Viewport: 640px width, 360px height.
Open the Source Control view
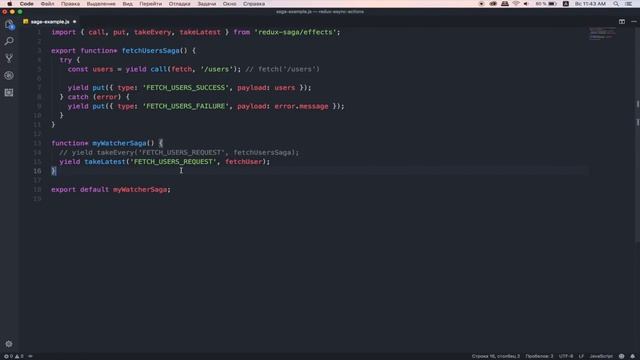pyautogui.click(x=9, y=58)
